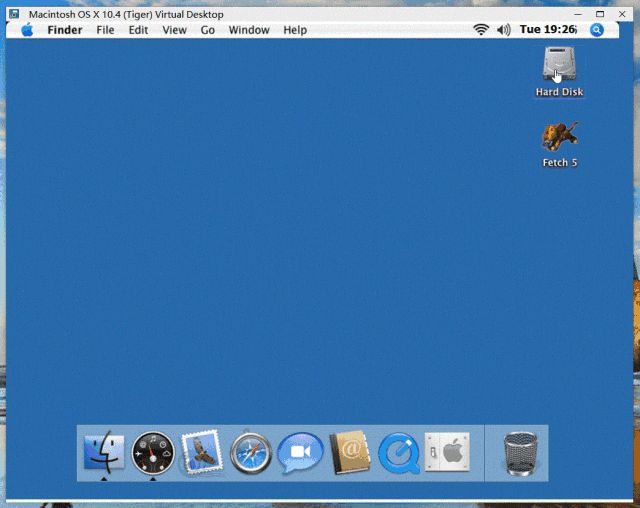Click the menu bar clock
640x508 pixels.
coord(548,30)
